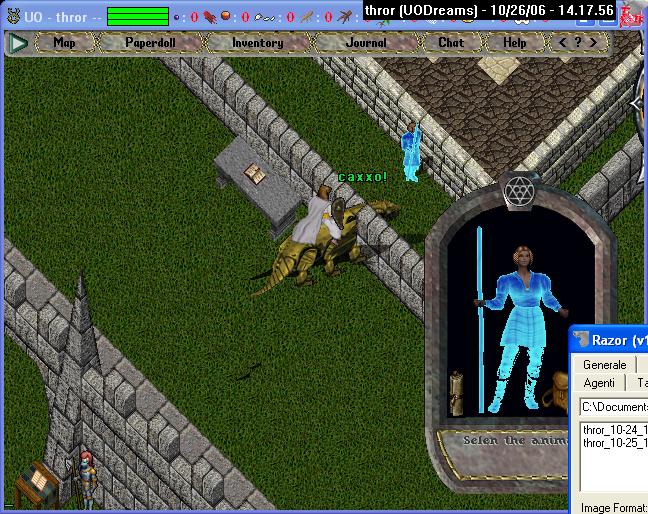Click the question mark in the menu bar
Image resolution: width=648 pixels, height=514 pixels.
(578, 42)
